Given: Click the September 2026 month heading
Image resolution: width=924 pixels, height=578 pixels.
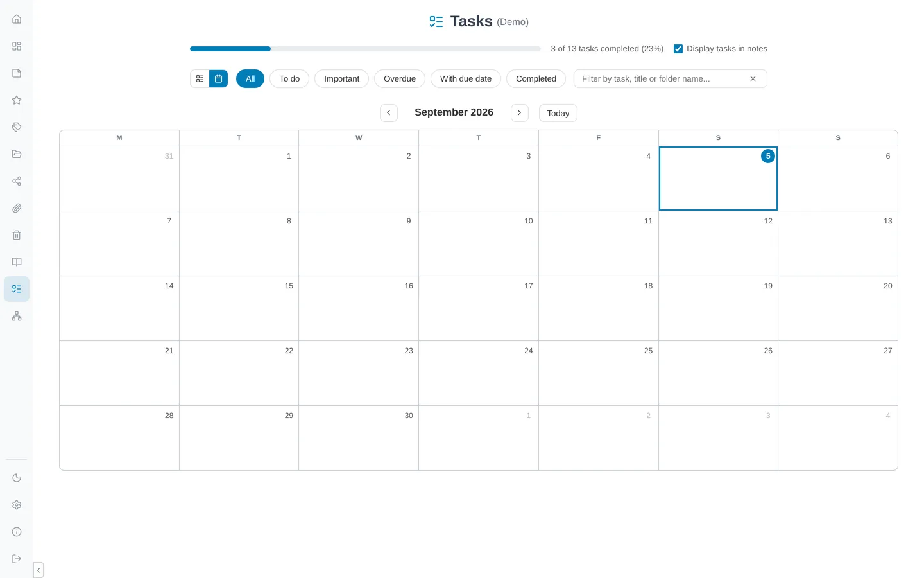Looking at the screenshot, I should point(454,112).
